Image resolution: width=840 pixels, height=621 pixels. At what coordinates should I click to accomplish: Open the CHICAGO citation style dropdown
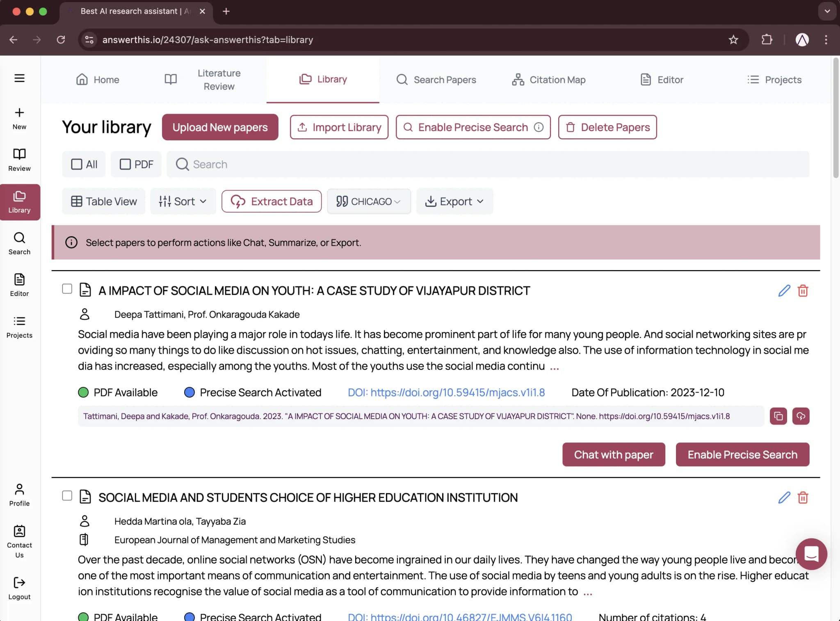tap(369, 202)
